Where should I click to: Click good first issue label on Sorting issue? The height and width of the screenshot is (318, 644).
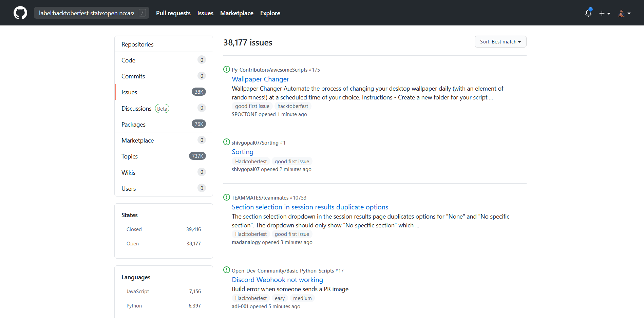coord(292,162)
